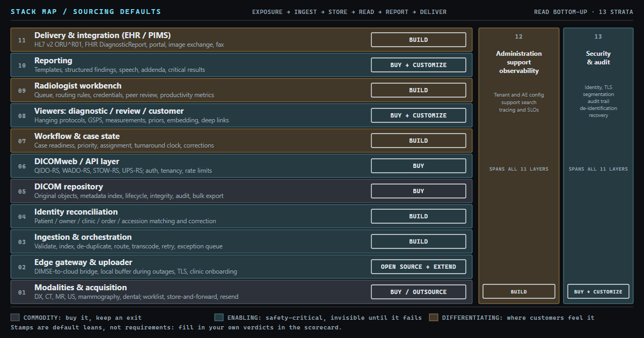Select BUY + CUSTOMIZE stamp on Viewers layer
644x338 pixels.
(419, 115)
